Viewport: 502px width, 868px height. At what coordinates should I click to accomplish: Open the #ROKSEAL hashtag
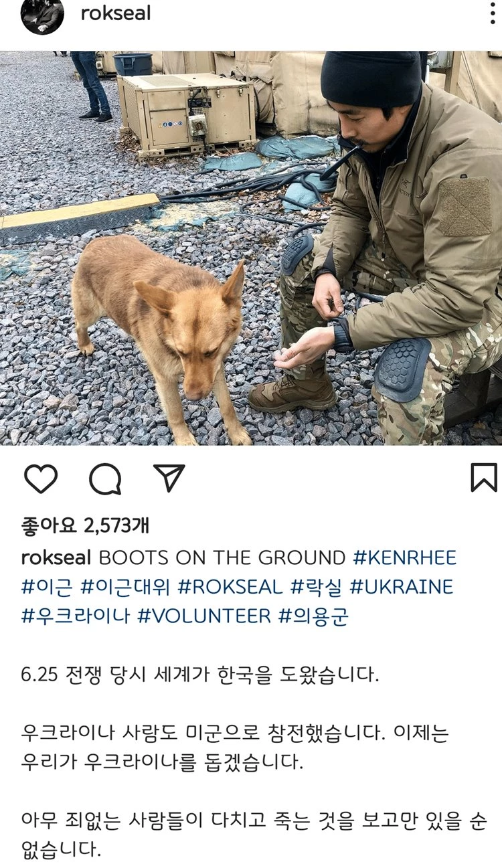point(230,587)
